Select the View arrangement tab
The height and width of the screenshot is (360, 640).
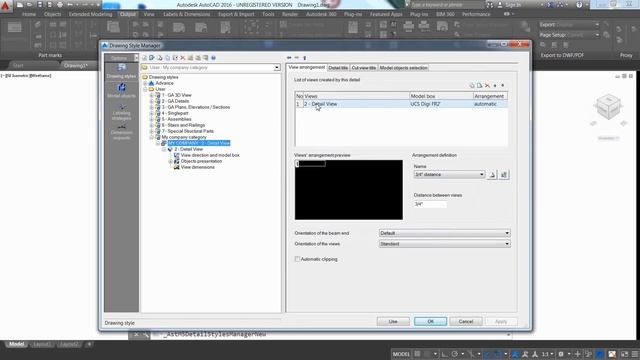[307, 67]
